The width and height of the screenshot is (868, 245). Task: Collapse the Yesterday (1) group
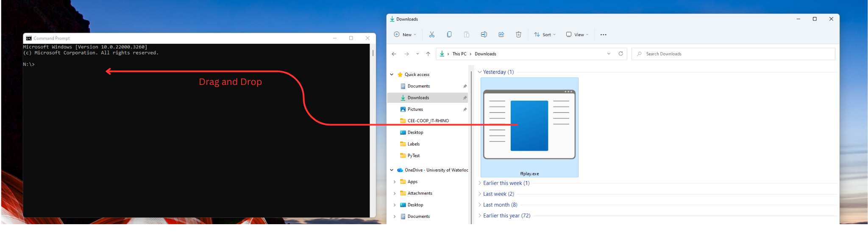[x=480, y=72]
